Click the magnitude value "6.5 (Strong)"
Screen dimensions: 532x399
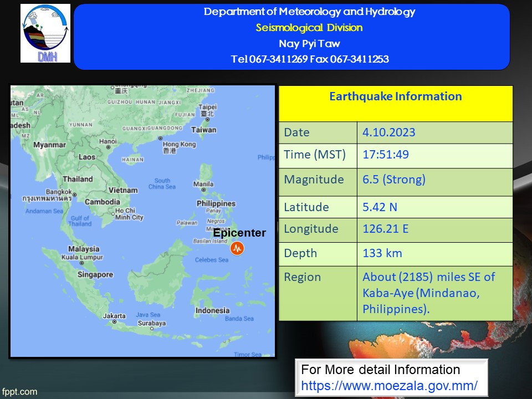point(394,180)
